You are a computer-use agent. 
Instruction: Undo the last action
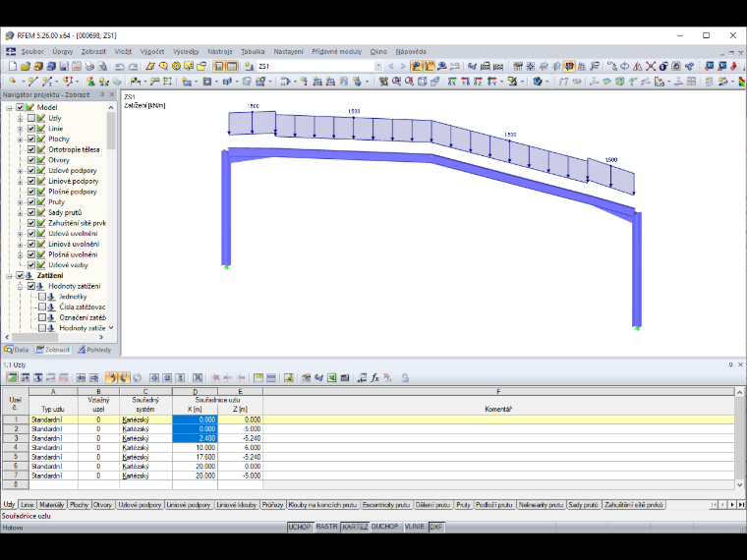(120, 67)
